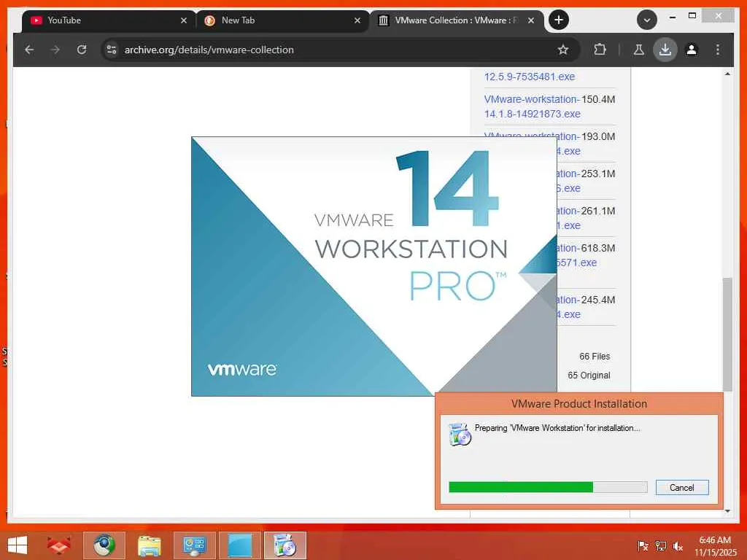Image resolution: width=747 pixels, height=560 pixels.
Task: Open the Control Panel taskbar icon
Action: pos(194,545)
